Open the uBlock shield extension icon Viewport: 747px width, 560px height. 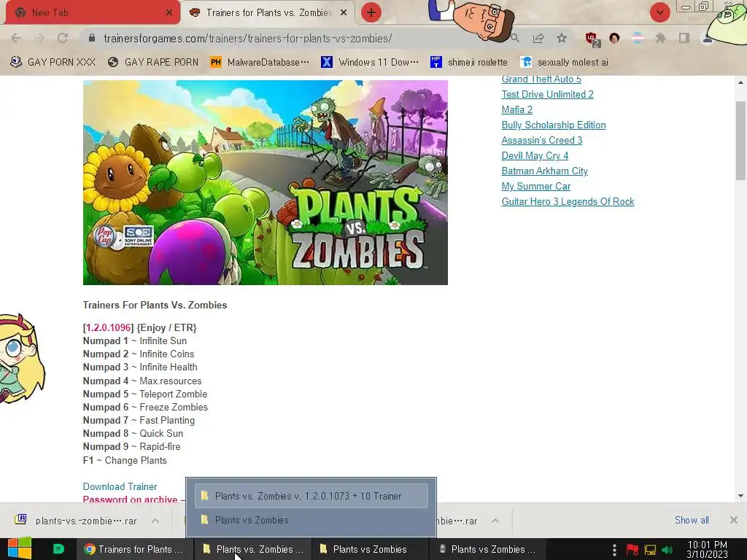592,39
